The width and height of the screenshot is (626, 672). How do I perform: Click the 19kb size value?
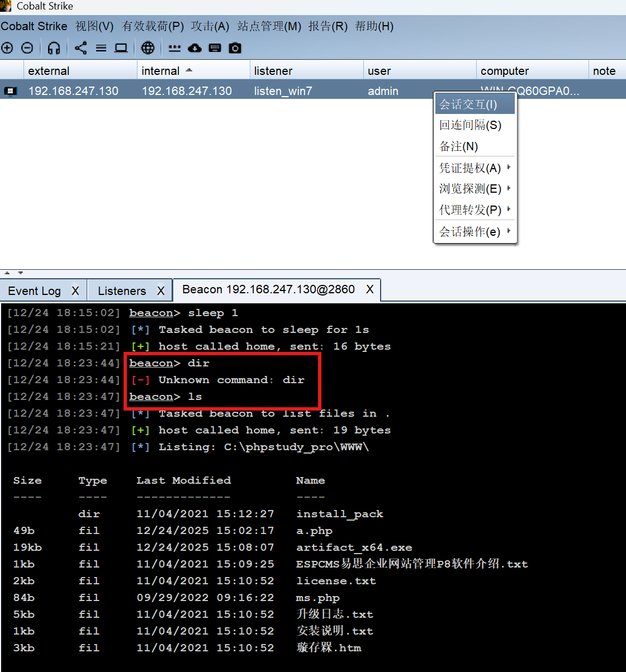tap(27, 547)
